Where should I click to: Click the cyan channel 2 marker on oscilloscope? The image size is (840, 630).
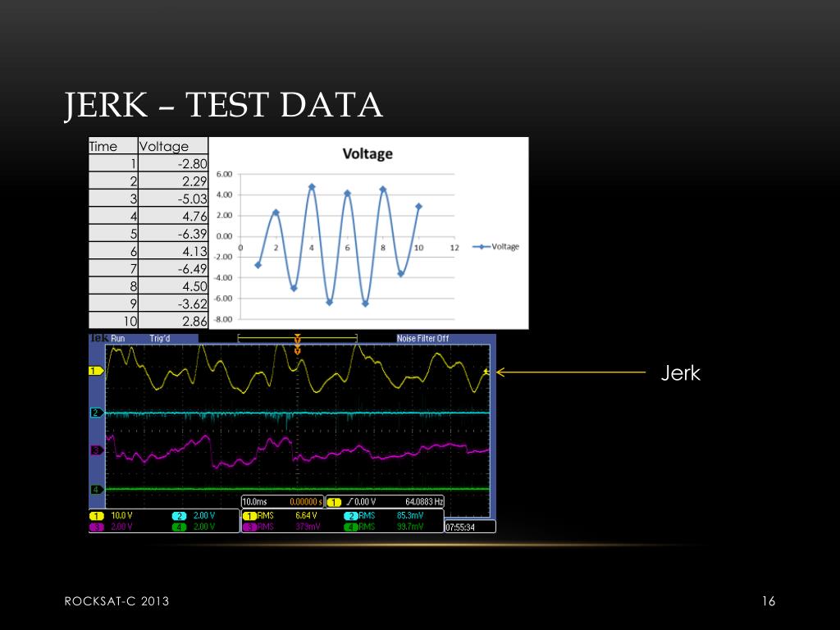tap(97, 413)
